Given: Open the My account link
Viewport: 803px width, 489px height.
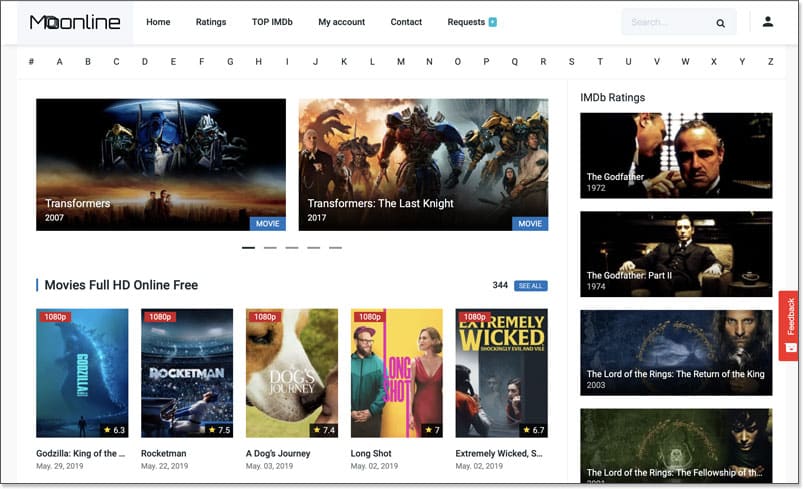Looking at the screenshot, I should (341, 22).
